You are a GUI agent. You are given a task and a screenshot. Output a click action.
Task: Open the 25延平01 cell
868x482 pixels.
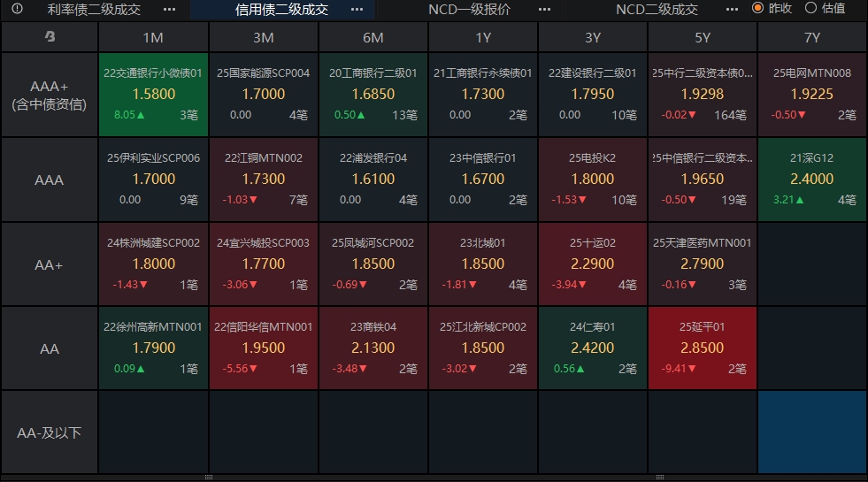pyautogui.click(x=702, y=348)
